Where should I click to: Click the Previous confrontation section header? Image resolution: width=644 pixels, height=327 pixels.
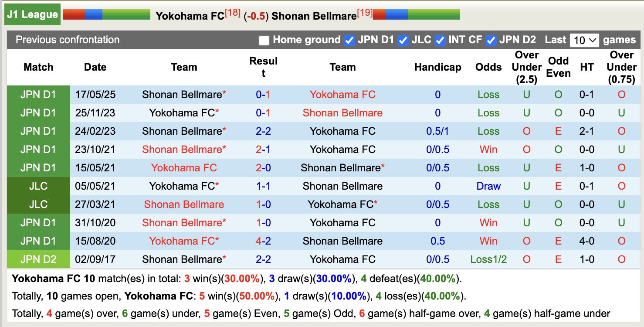tap(67, 40)
